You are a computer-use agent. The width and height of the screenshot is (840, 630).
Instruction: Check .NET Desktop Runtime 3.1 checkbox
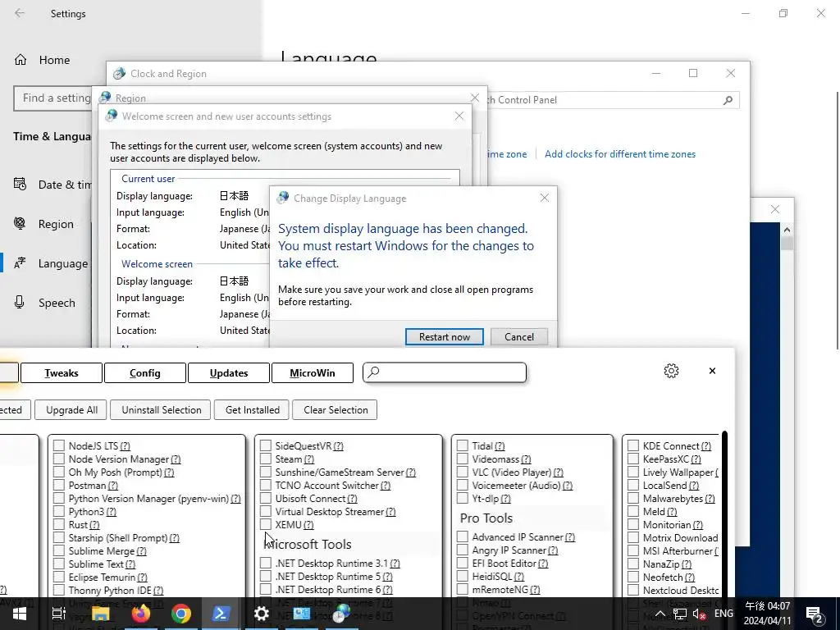266,563
